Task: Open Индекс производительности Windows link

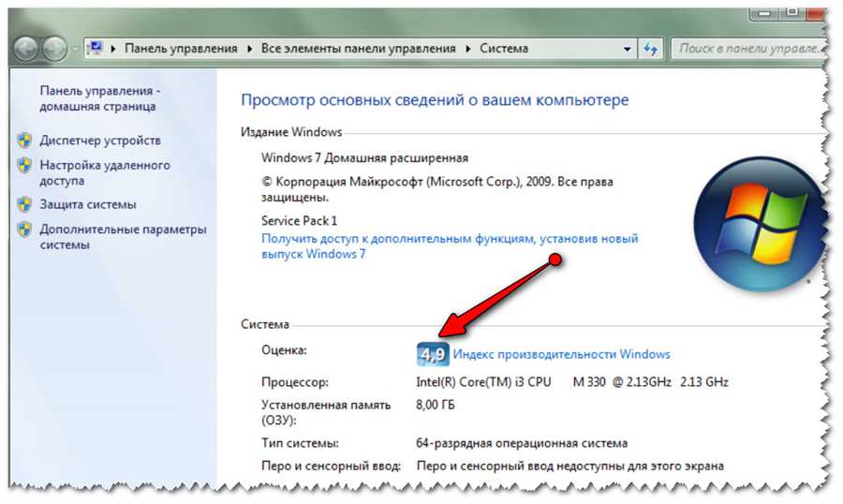Action: pyautogui.click(x=562, y=354)
